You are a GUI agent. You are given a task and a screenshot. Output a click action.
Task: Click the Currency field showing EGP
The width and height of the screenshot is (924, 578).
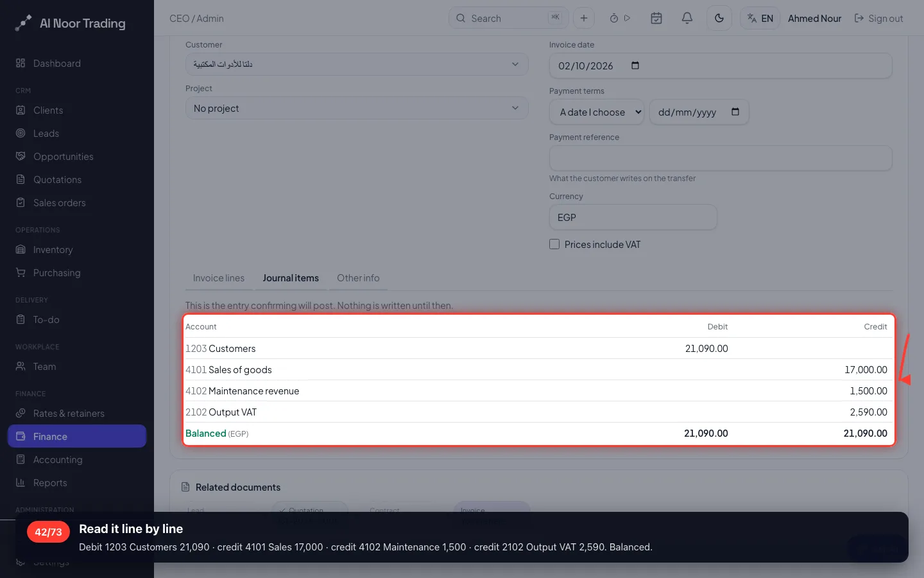click(x=633, y=217)
